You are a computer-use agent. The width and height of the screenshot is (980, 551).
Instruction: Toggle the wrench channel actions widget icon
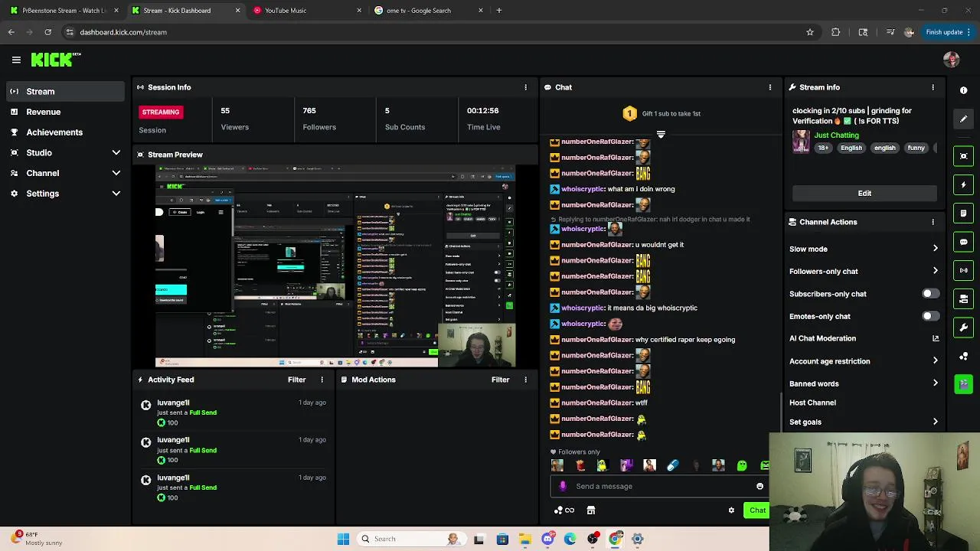click(963, 328)
